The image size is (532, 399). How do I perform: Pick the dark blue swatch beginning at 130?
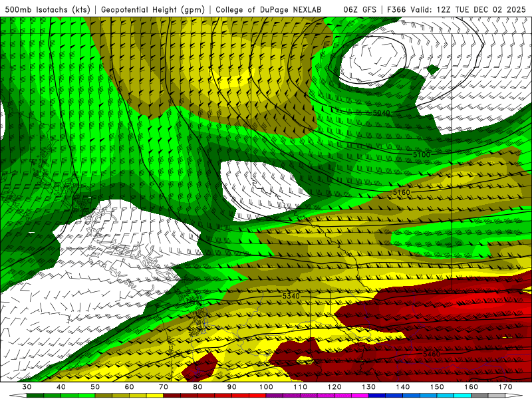[x=377, y=396]
